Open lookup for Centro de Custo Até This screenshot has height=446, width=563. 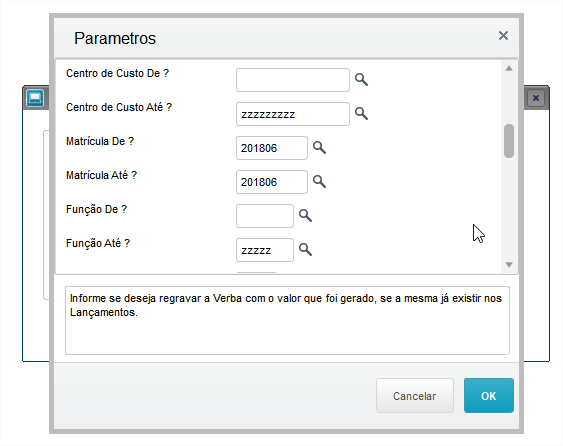coord(361,113)
